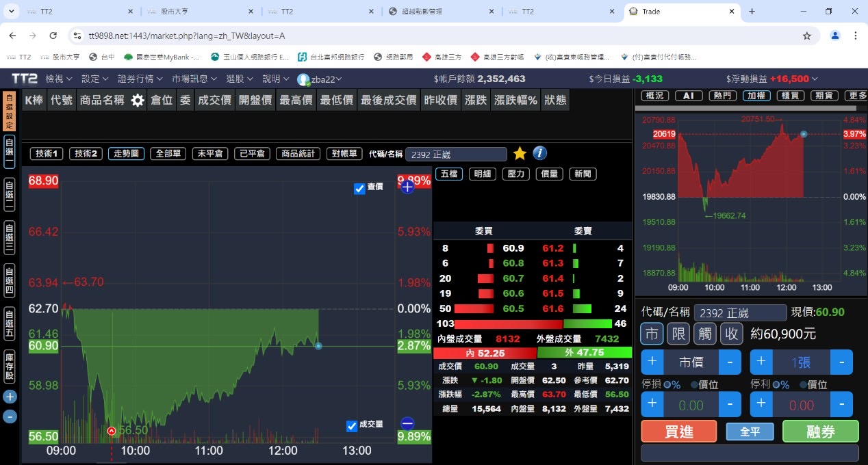Viewport: 868px width, 465px height.
Task: Open the 選股 dropdown menu
Action: pyautogui.click(x=240, y=79)
